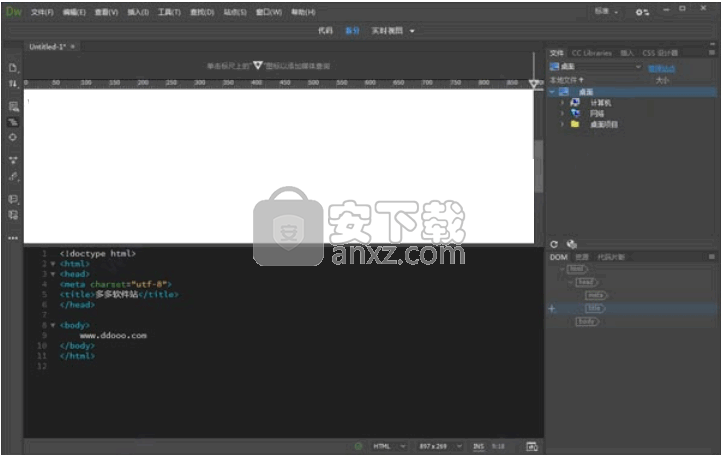The height and width of the screenshot is (455, 722).
Task: Open the HTML language dropdown in status bar
Action: (x=389, y=446)
